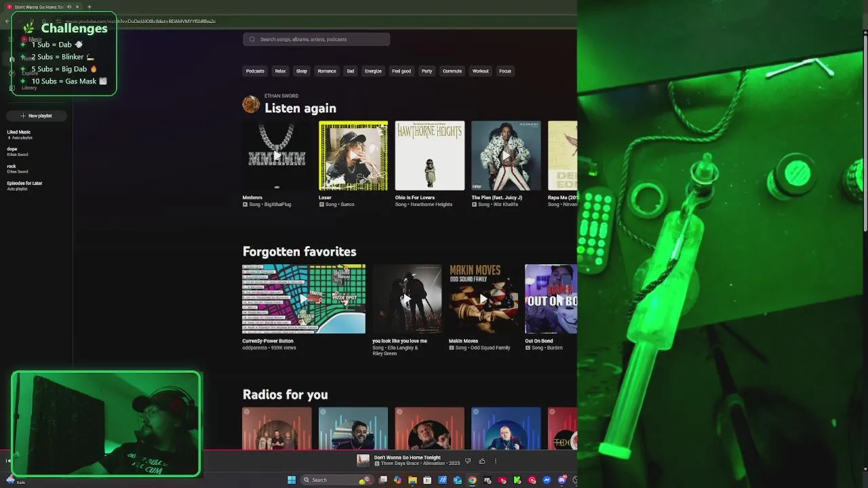Click the New playlist button
Viewport: 868px width, 488px height.
[x=37, y=116]
